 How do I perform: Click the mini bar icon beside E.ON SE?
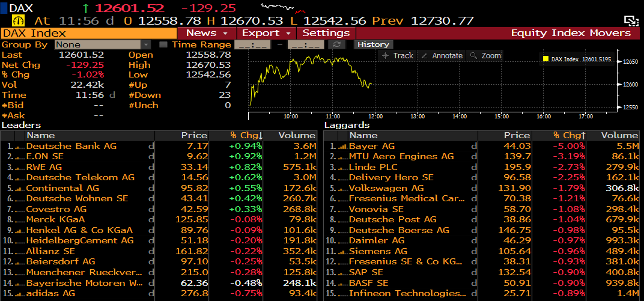[19, 157]
